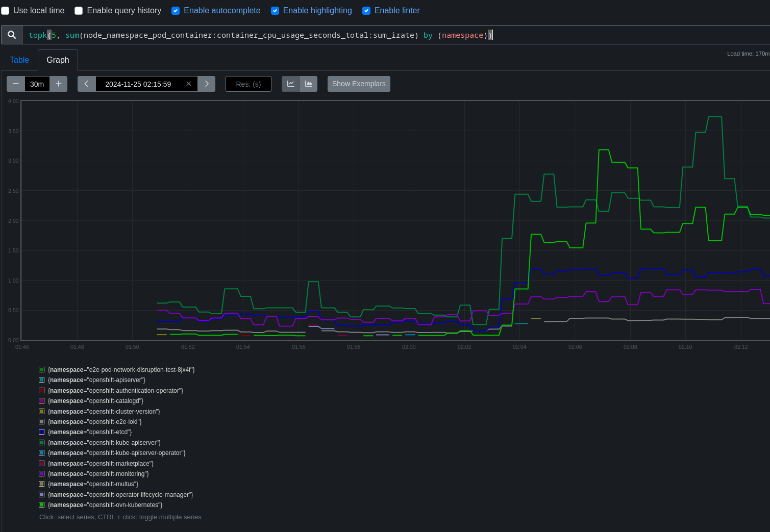Enable the Use local time checkbox

click(x=6, y=11)
